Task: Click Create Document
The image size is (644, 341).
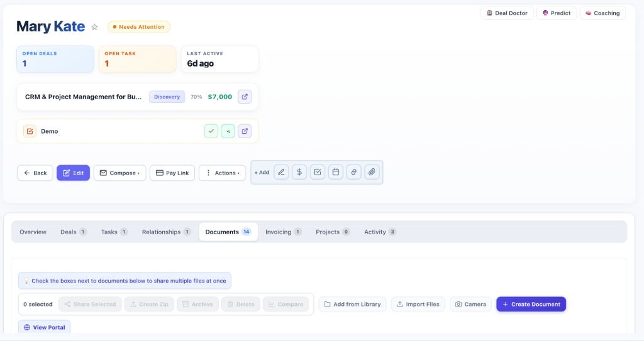Action: pyautogui.click(x=531, y=305)
